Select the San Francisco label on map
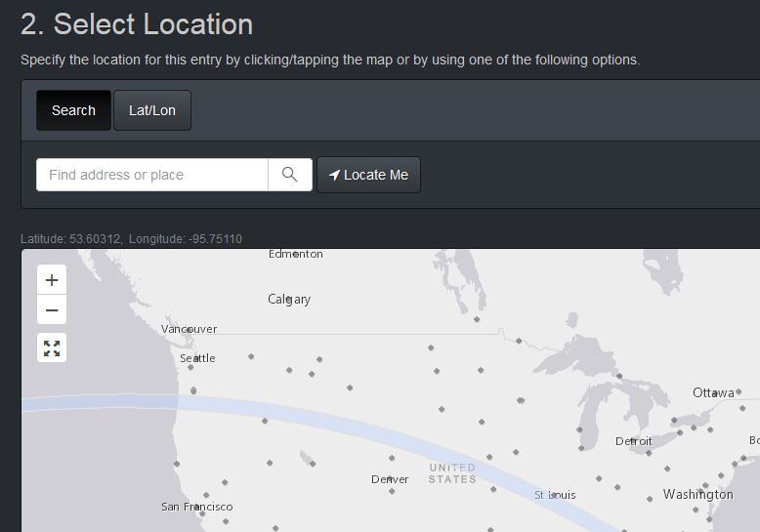The height and width of the screenshot is (532, 760). (197, 507)
